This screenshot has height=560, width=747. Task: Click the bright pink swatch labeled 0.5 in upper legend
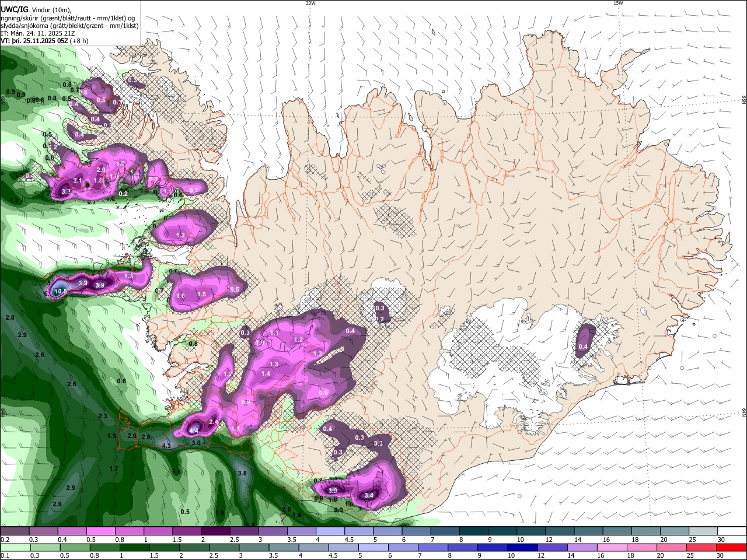tap(101, 531)
